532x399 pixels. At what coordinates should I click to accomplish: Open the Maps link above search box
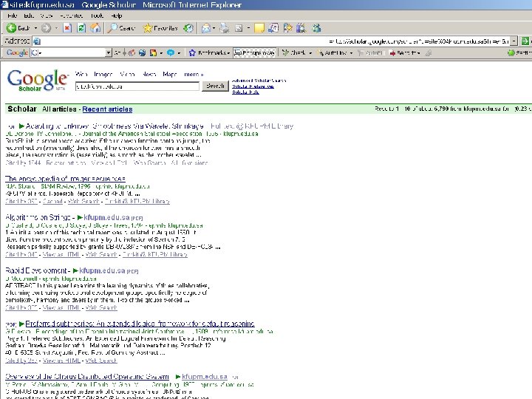point(170,74)
